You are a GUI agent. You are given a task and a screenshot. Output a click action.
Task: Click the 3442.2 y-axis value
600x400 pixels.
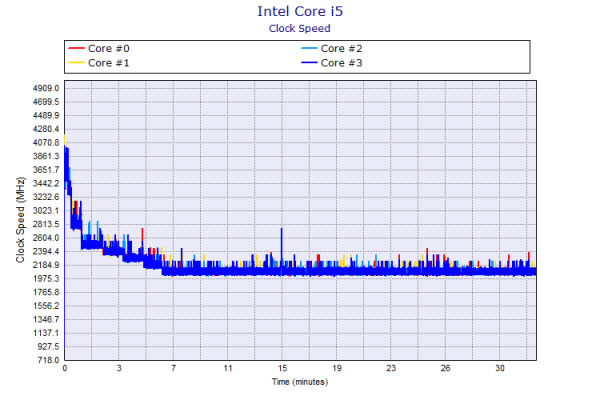click(46, 183)
